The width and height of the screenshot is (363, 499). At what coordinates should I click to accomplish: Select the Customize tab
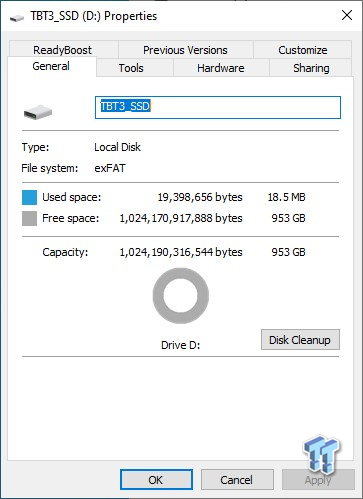(303, 50)
